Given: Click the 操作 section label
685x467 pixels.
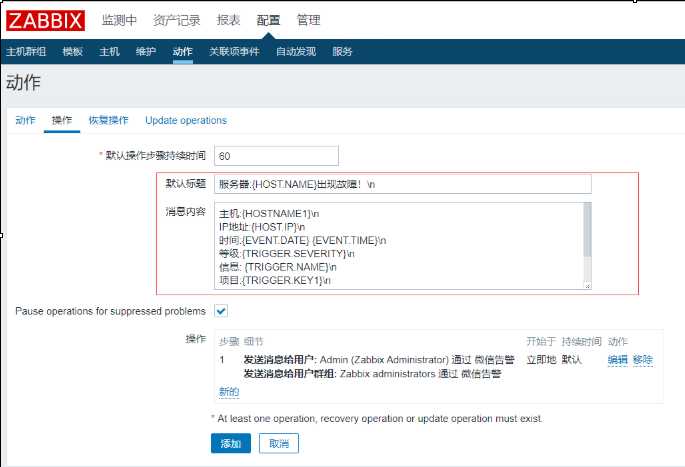Looking at the screenshot, I should 196,339.
